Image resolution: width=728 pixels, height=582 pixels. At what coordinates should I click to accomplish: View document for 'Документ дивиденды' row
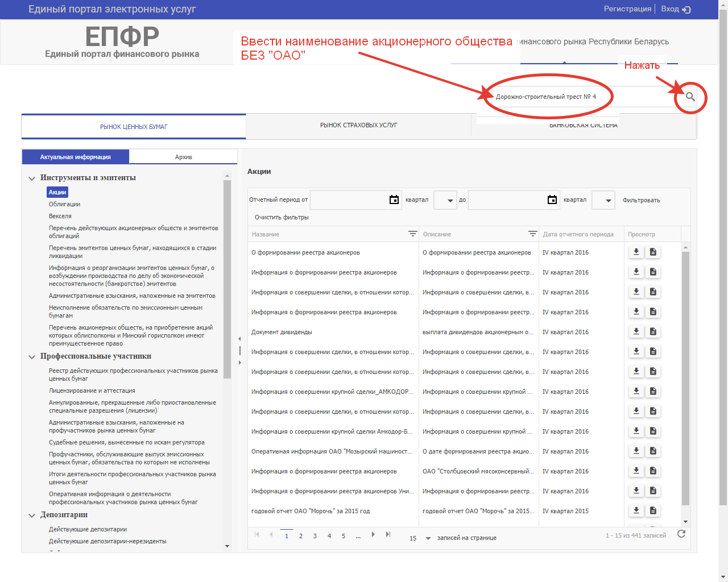(653, 332)
